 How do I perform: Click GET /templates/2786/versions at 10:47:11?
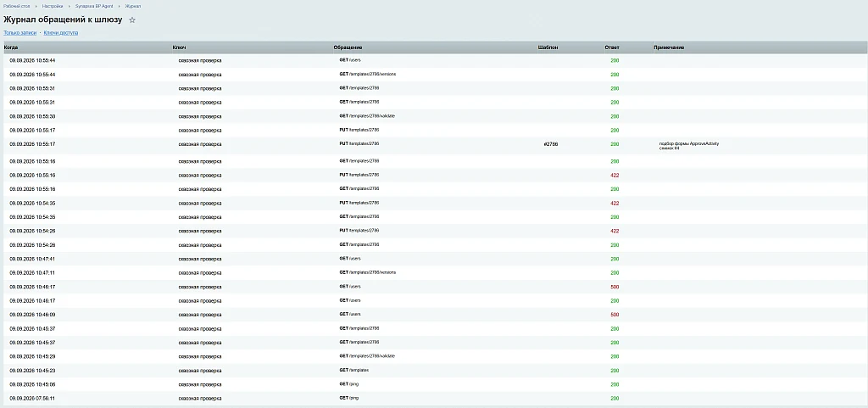tap(368, 272)
